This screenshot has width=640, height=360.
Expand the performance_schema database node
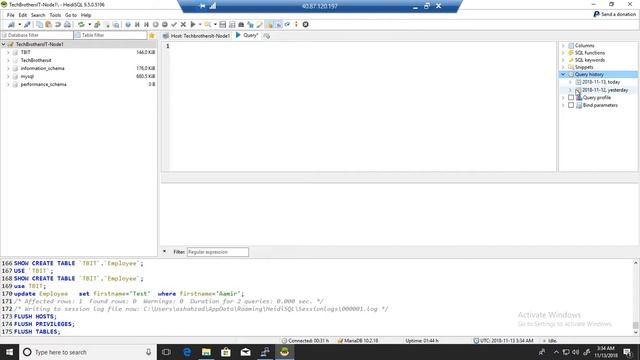tap(8, 84)
